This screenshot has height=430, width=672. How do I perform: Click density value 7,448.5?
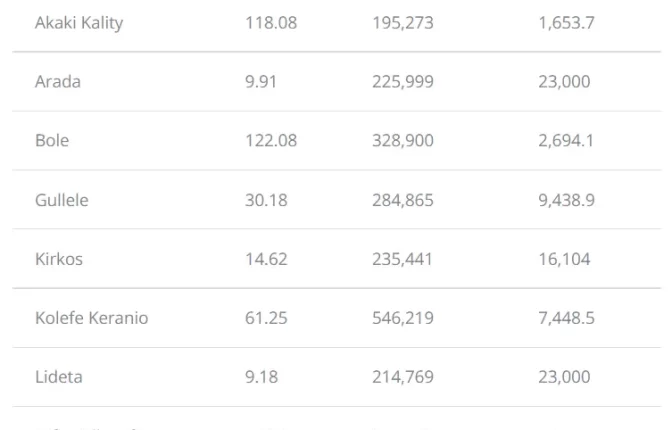(567, 318)
